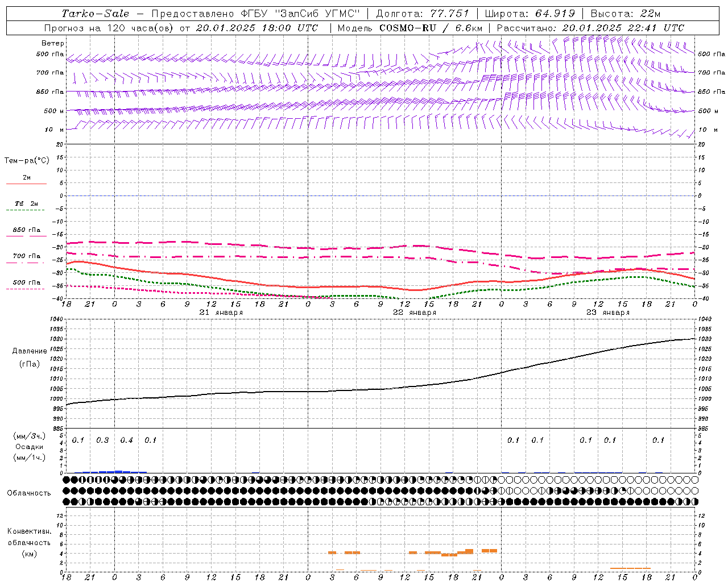Click the low orange convective bar near hour 15 on 23 января
Image resolution: width=728 pixels, height=582 pixels.
click(x=630, y=568)
